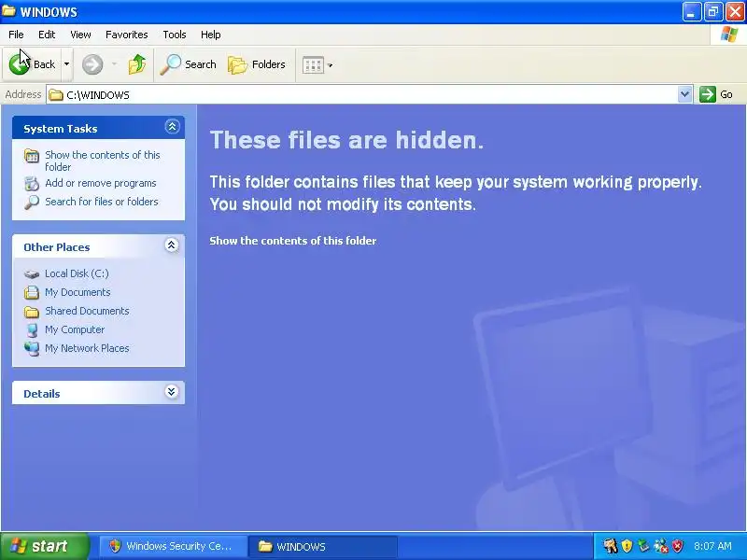Open the Tools menu

[x=175, y=35]
